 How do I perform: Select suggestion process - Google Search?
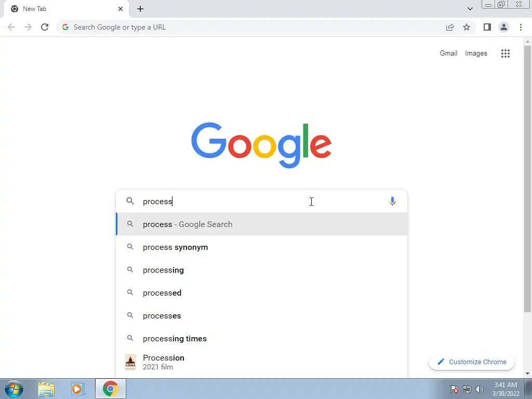[x=261, y=224]
